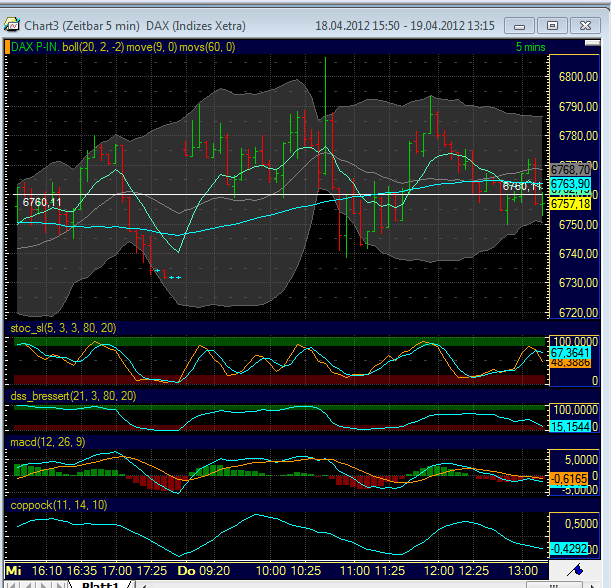The width and height of the screenshot is (611, 588).
Task: Click the 6780,00 price axis label
Action: (x=578, y=136)
